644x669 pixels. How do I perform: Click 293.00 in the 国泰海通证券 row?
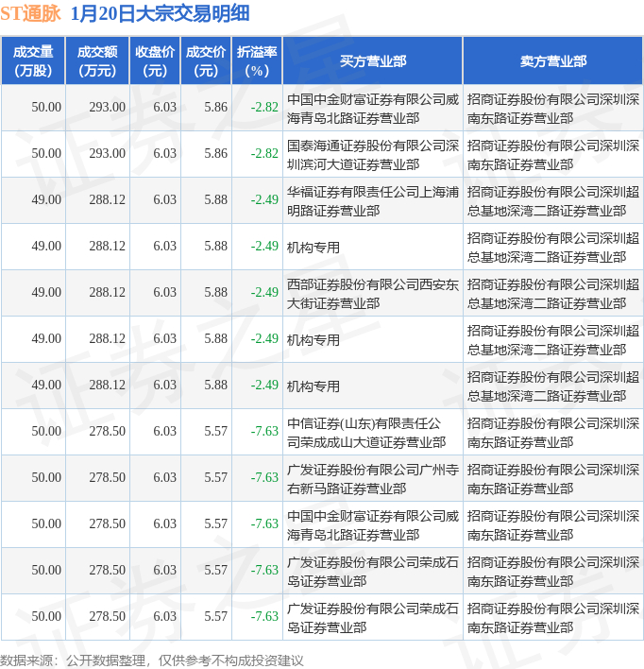[x=107, y=154]
